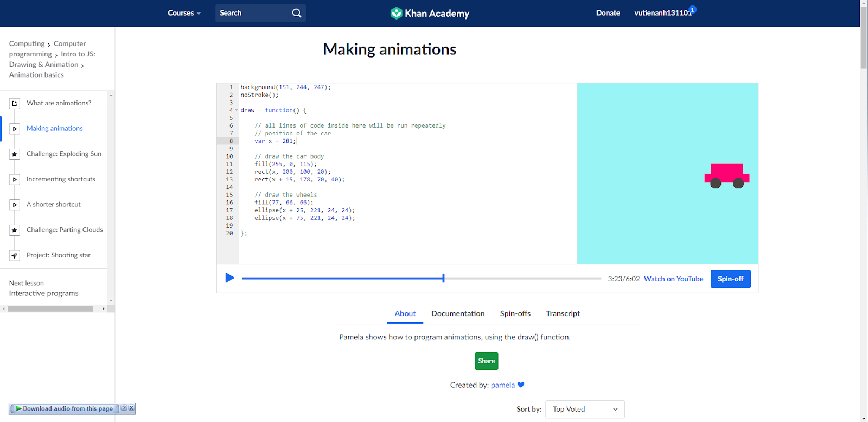Open What are animations? lesson
868x422 pixels.
tap(59, 103)
